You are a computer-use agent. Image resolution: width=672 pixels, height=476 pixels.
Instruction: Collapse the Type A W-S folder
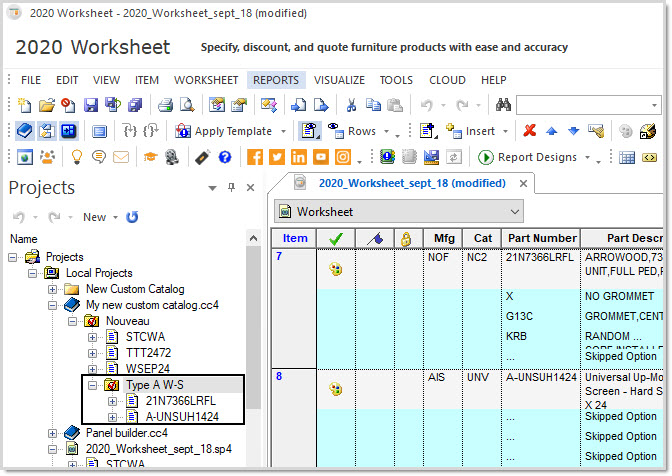click(x=92, y=385)
